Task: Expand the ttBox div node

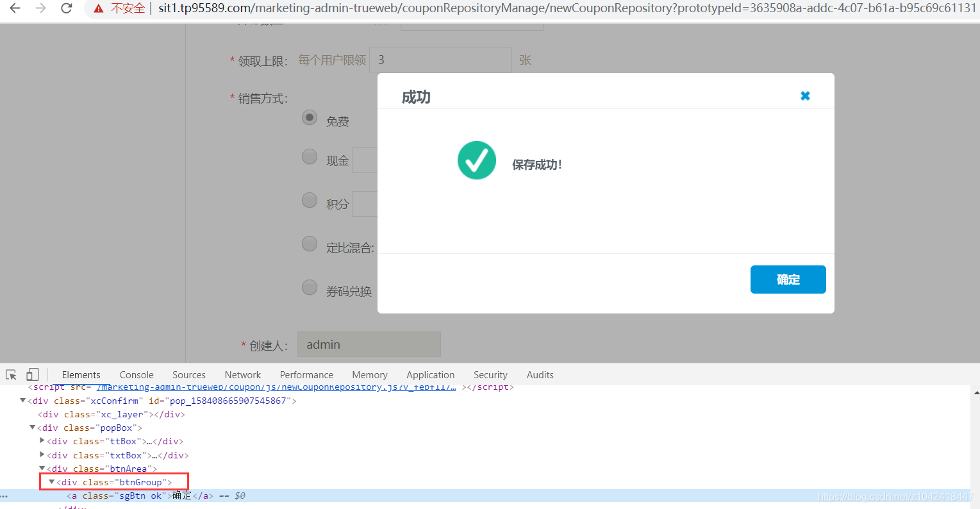Action: click(x=42, y=441)
